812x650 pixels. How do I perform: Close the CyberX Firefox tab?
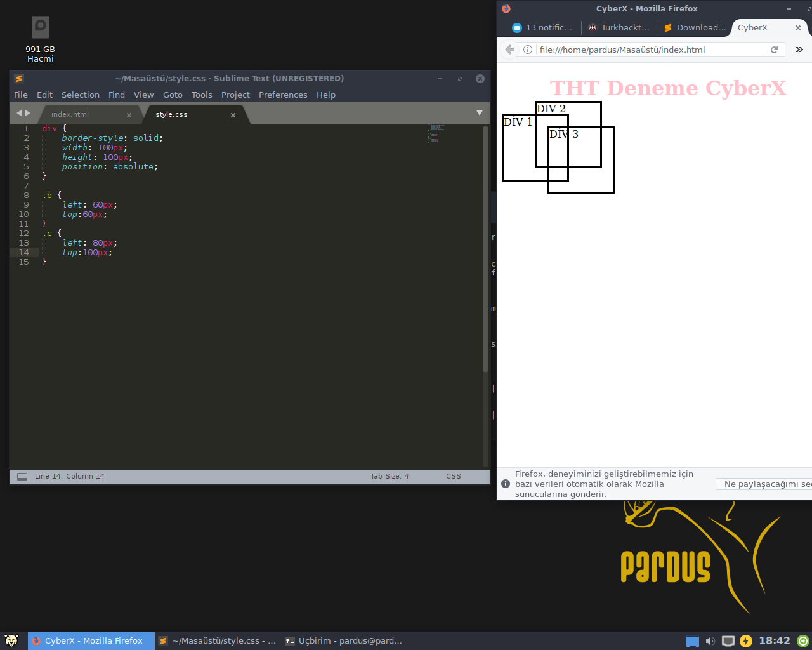pyautogui.click(x=798, y=27)
